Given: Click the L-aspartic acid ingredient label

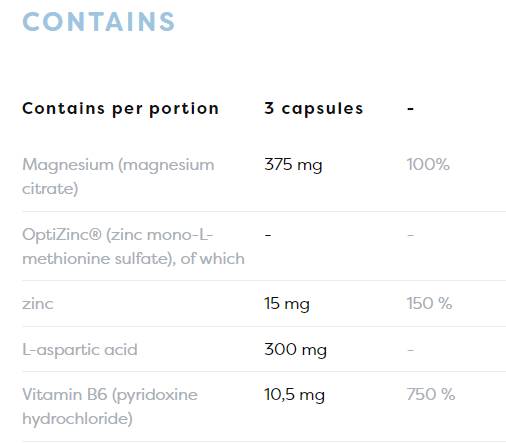Looking at the screenshot, I should (x=80, y=350).
